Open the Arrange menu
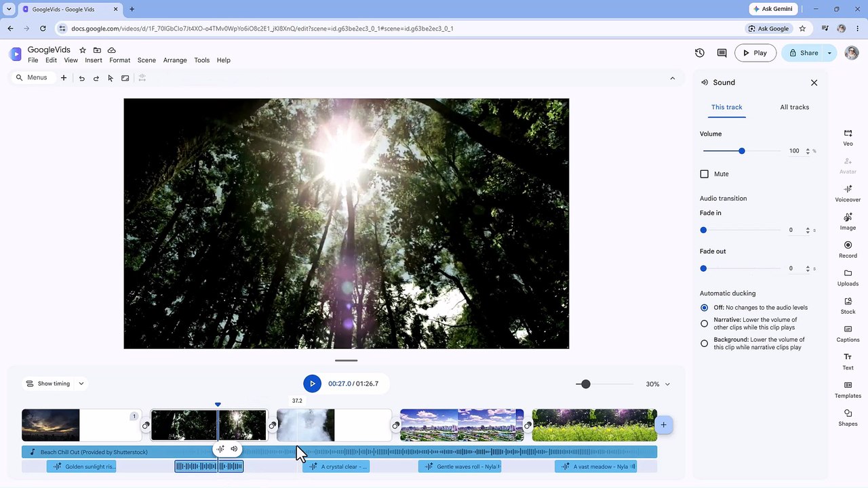868x488 pixels. [x=175, y=60]
